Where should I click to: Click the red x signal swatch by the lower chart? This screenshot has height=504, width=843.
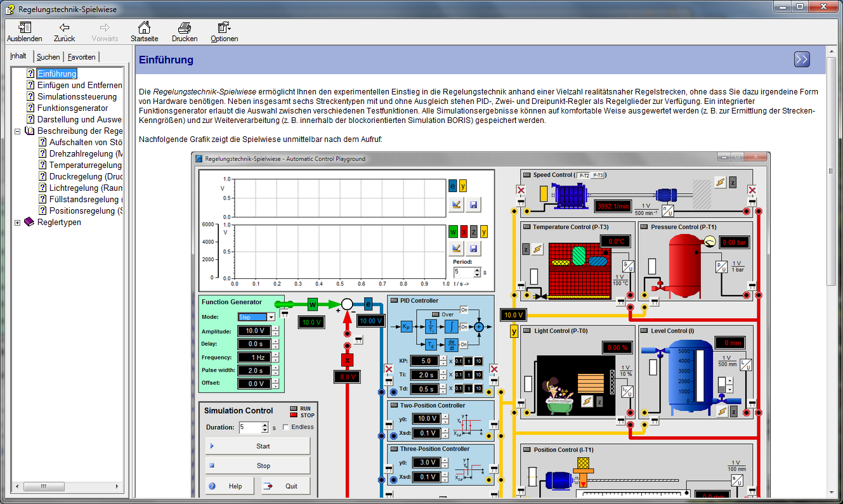click(463, 231)
